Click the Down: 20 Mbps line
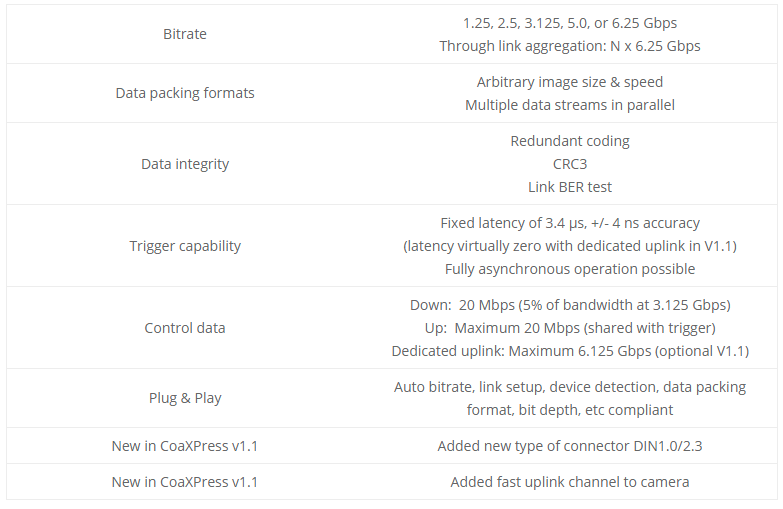Image resolution: width=783 pixels, height=509 pixels. pyautogui.click(x=570, y=305)
